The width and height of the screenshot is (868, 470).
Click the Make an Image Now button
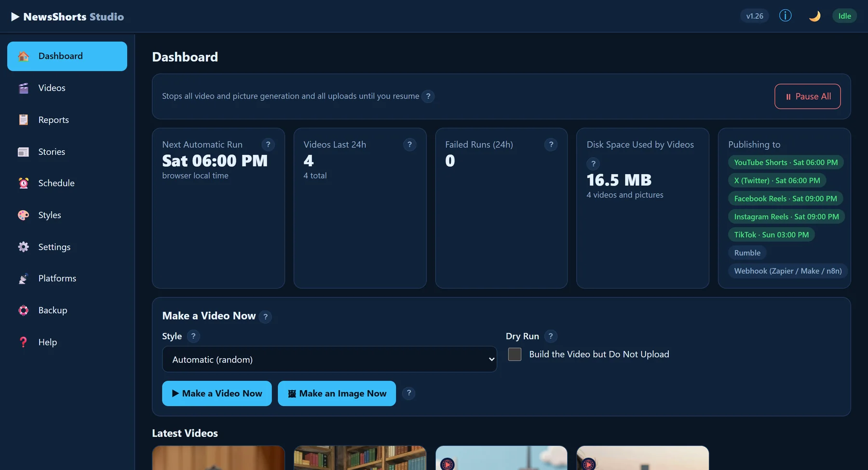pos(337,393)
